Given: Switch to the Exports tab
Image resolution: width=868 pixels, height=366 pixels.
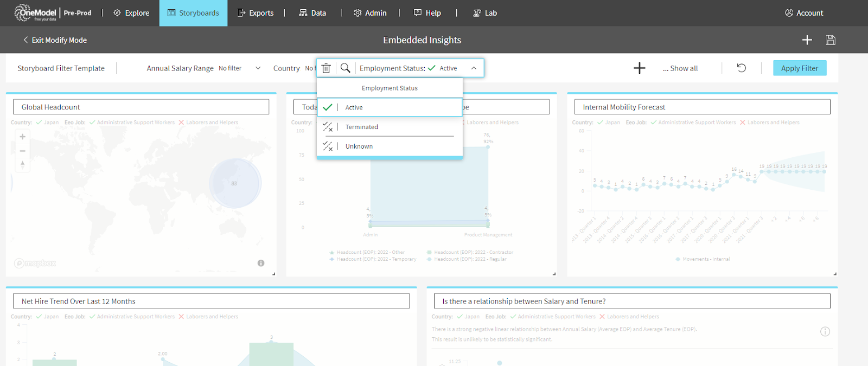Looking at the screenshot, I should click(256, 13).
